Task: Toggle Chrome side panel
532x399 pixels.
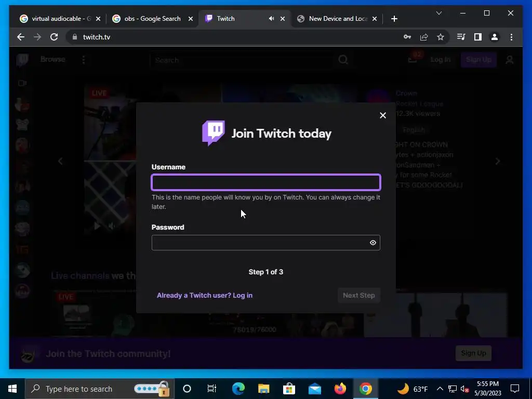Action: point(478,37)
